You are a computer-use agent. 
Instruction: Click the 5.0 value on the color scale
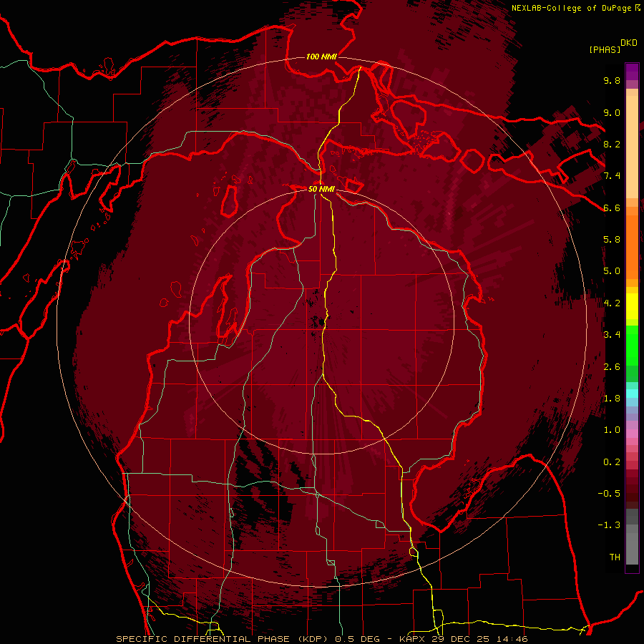(612, 271)
